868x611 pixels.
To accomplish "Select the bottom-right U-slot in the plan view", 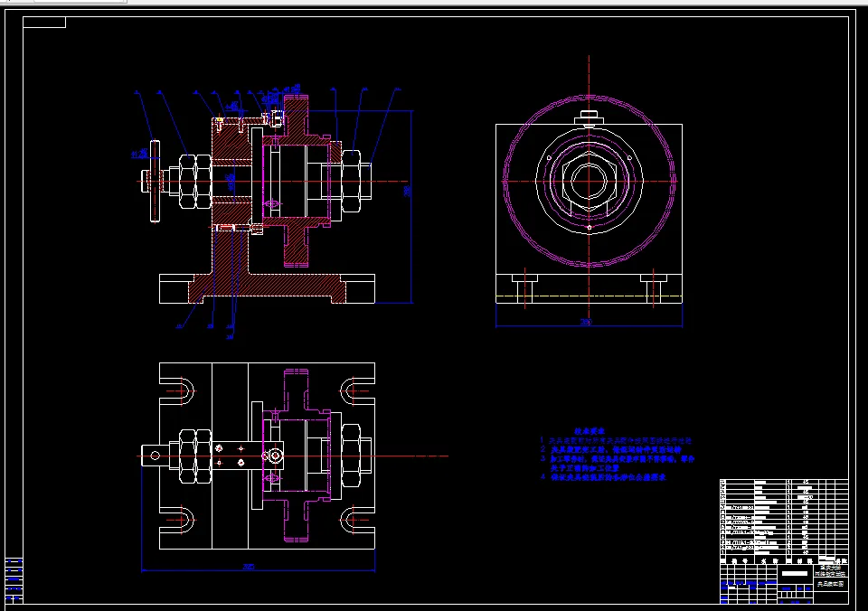I will click(x=357, y=521).
